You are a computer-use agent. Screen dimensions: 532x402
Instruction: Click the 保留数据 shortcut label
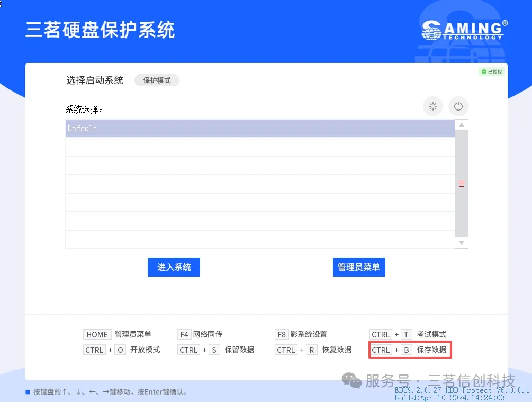[x=239, y=350]
